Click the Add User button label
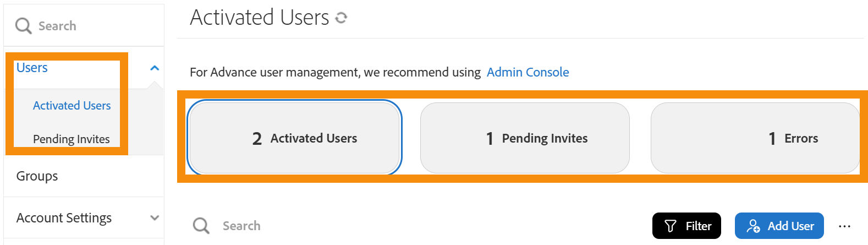 tap(790, 226)
